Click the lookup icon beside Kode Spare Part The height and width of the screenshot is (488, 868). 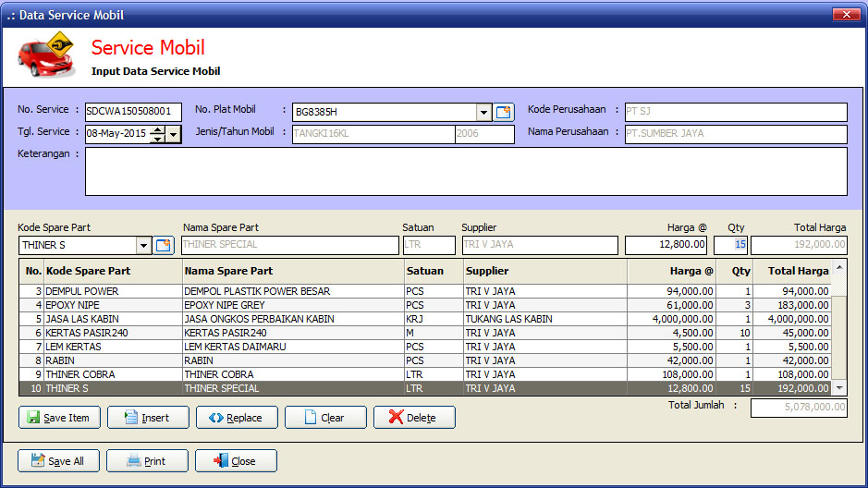(x=164, y=245)
